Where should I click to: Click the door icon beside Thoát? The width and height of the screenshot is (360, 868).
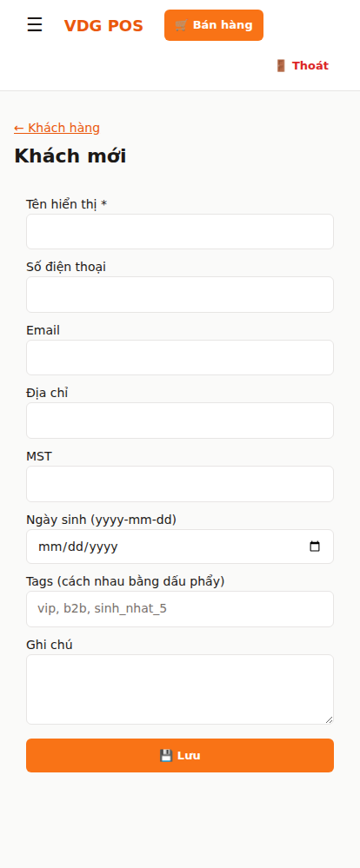[281, 65]
